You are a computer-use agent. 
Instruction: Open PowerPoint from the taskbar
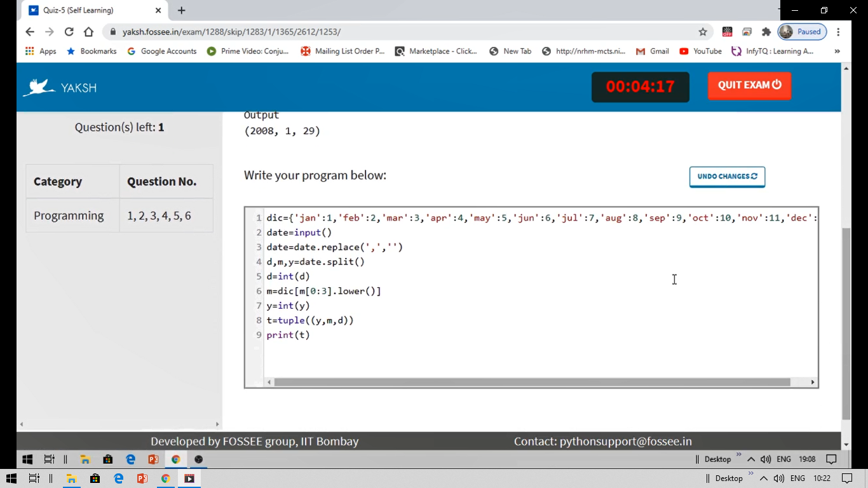pos(153,459)
